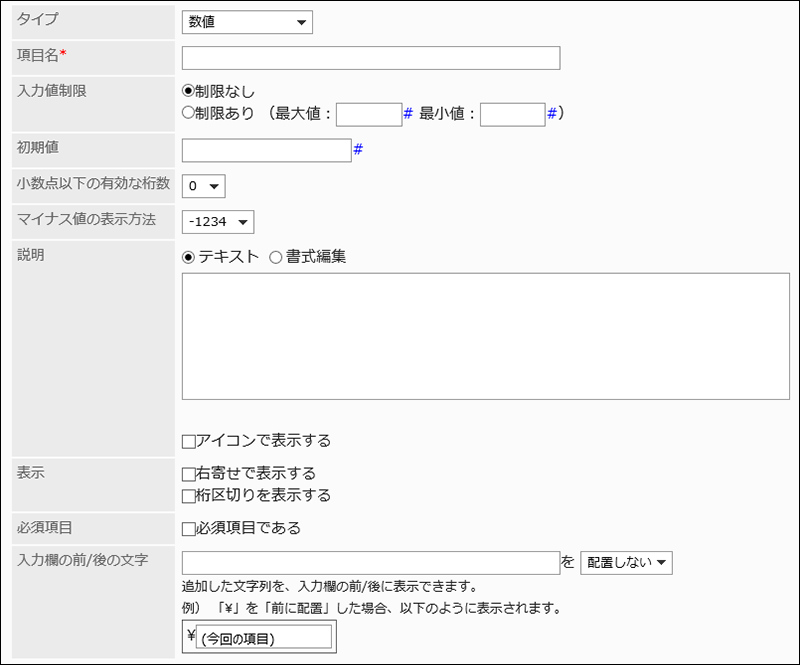Click the 項目名 text field
Screen dimensions: 800x665
click(370, 58)
